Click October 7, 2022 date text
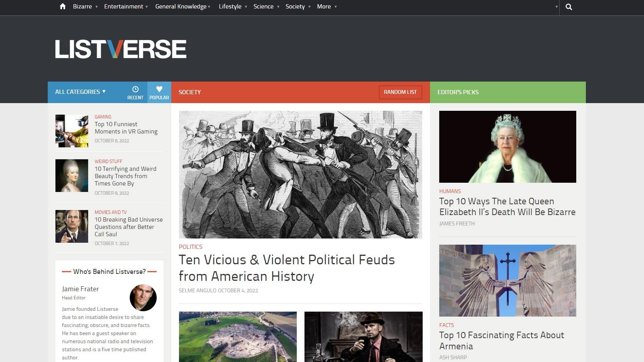Viewport: 644px width, 362px height. click(112, 244)
